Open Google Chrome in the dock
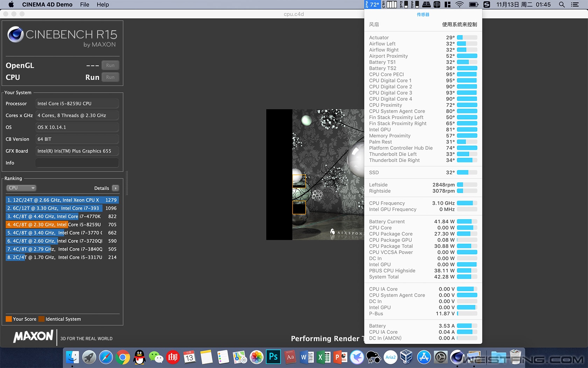588x368 pixels. (122, 357)
